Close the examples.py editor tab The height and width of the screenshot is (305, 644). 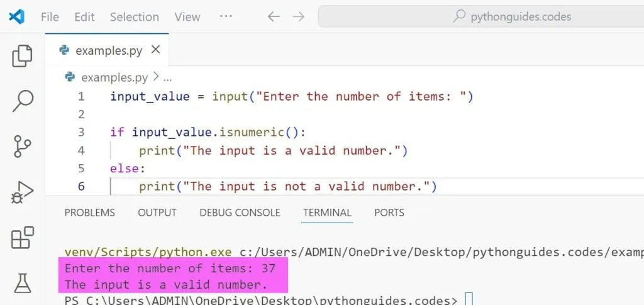tap(155, 50)
